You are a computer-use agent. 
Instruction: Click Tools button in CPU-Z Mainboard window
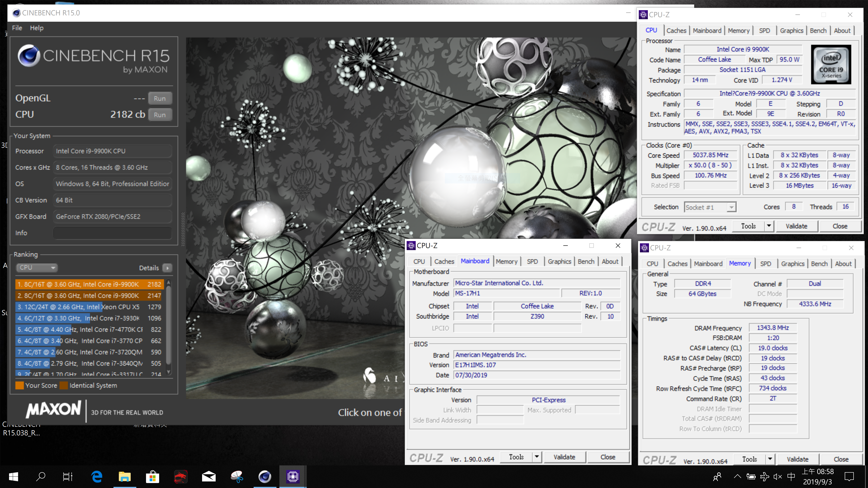pyautogui.click(x=517, y=457)
